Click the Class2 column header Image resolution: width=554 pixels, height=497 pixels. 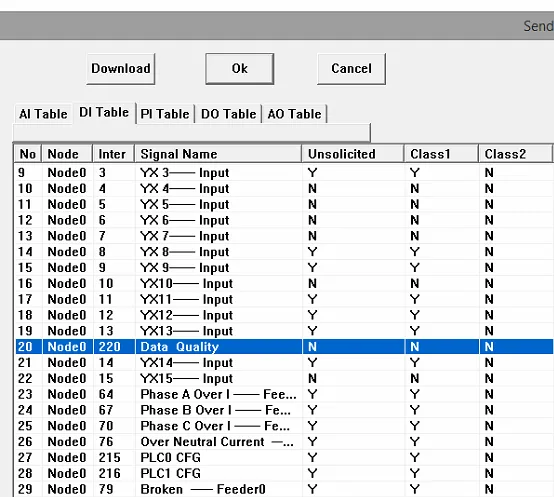(x=515, y=154)
